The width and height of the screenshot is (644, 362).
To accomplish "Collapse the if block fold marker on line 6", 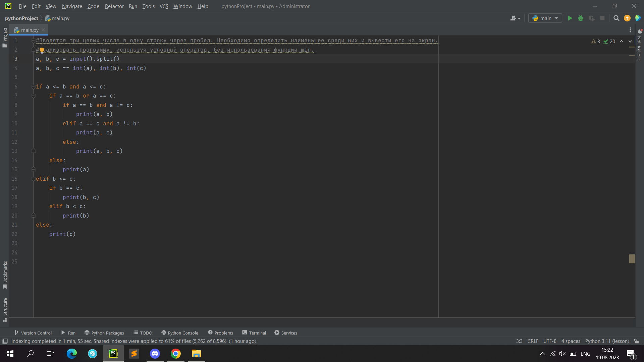I will 33,87.
